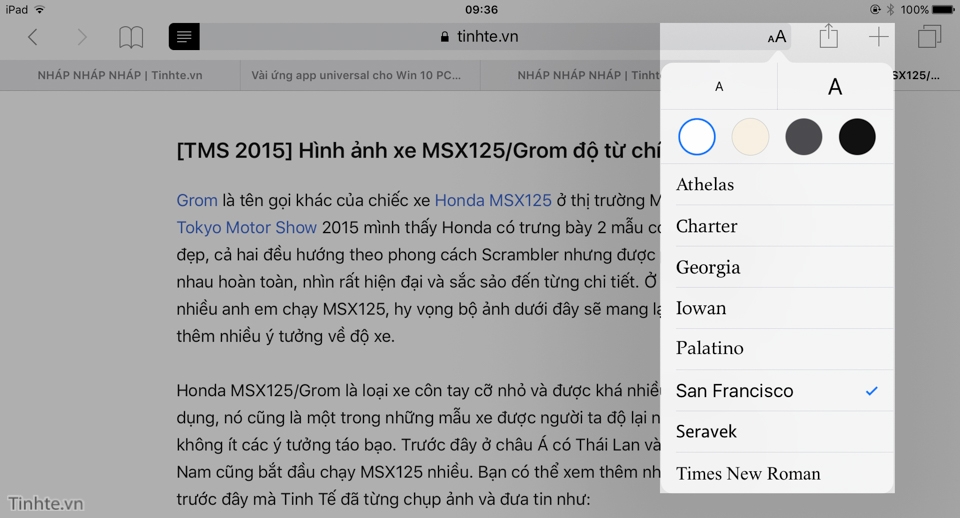
Task: Select the black background color
Action: coord(857,137)
